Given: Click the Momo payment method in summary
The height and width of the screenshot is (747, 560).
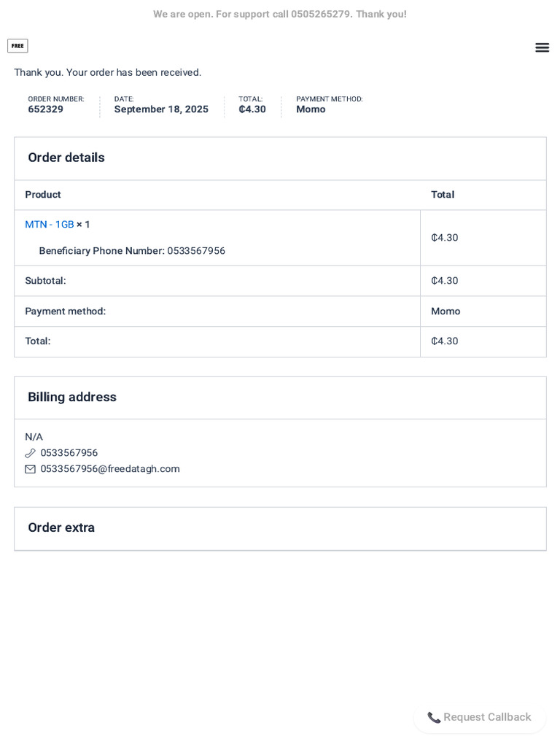Looking at the screenshot, I should 311,109.
